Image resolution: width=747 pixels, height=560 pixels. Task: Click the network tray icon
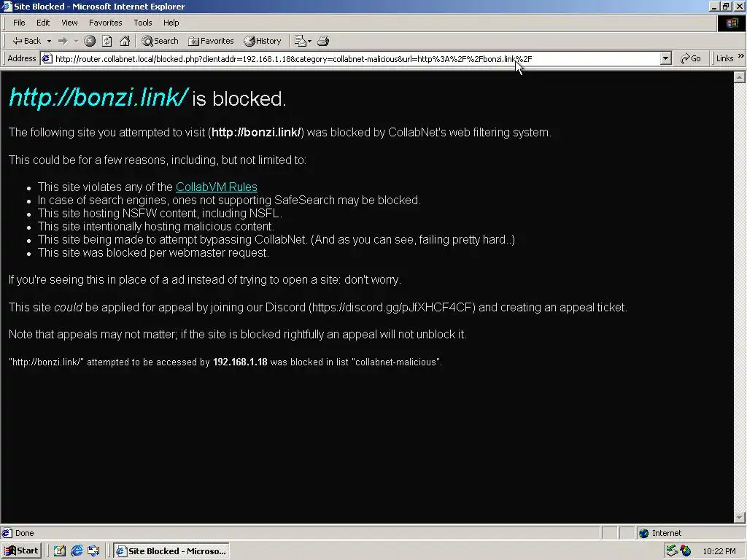(x=672, y=551)
